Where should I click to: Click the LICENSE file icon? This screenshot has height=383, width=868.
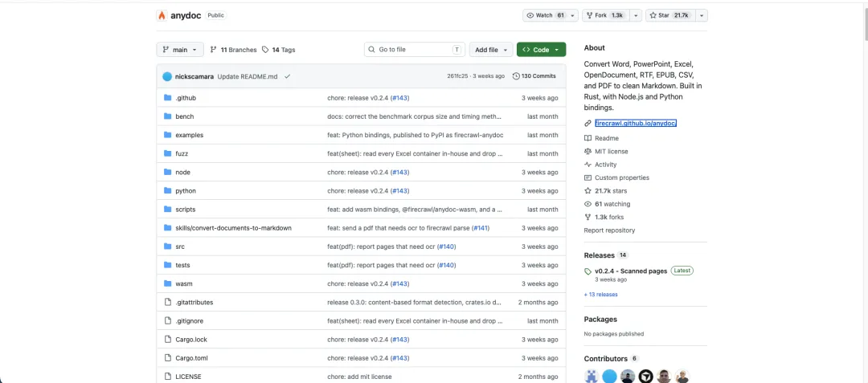pos(168,377)
